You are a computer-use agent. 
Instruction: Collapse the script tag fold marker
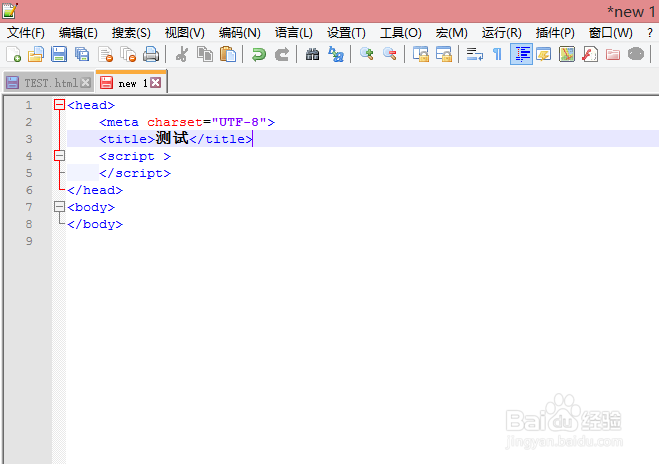60,156
